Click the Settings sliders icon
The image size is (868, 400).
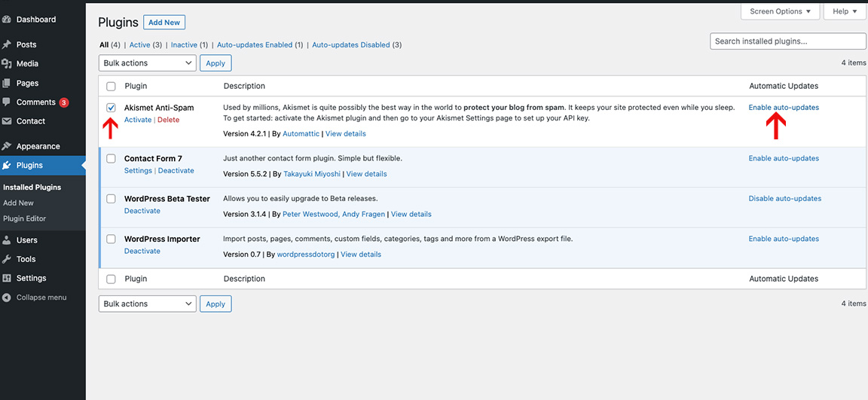pos(7,278)
